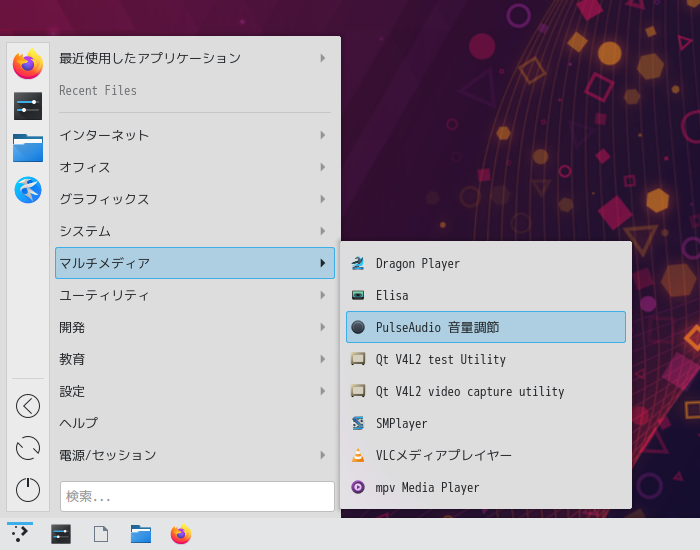Click the VLC traffic cone icon

coord(358,455)
